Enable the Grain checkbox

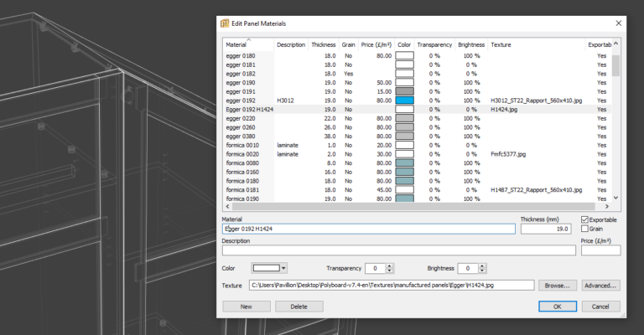585,229
